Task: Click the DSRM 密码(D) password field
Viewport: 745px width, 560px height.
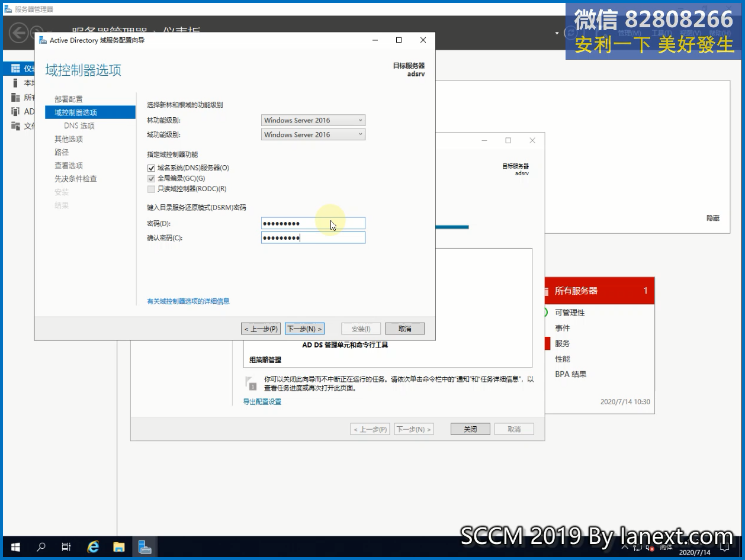Action: click(x=313, y=223)
